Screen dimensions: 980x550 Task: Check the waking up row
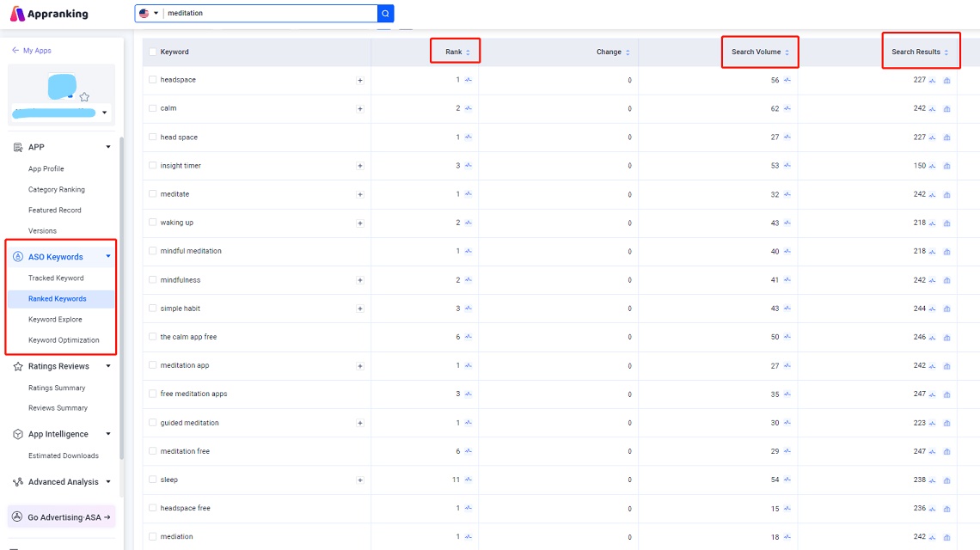tap(152, 223)
